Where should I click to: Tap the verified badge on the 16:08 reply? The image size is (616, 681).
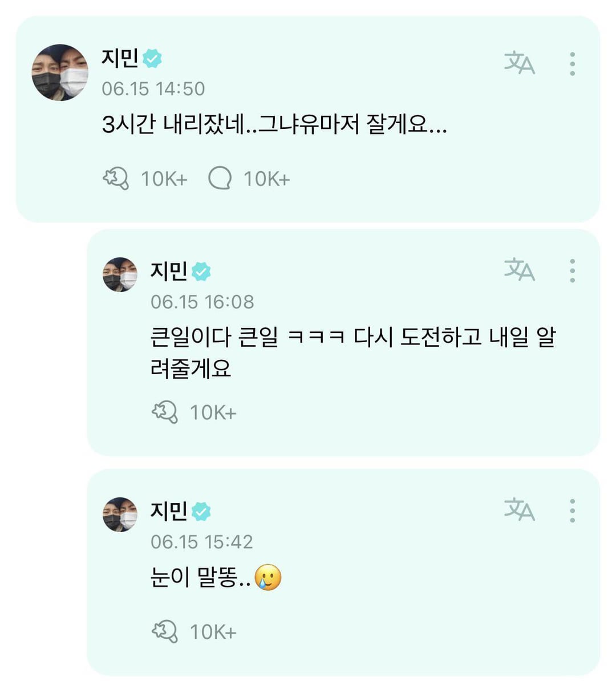click(x=201, y=271)
